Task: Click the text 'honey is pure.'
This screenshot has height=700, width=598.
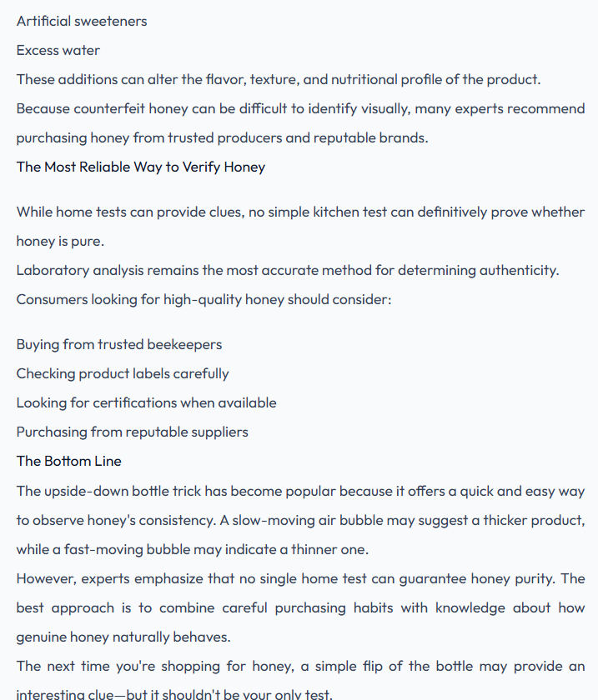Action: click(x=60, y=241)
